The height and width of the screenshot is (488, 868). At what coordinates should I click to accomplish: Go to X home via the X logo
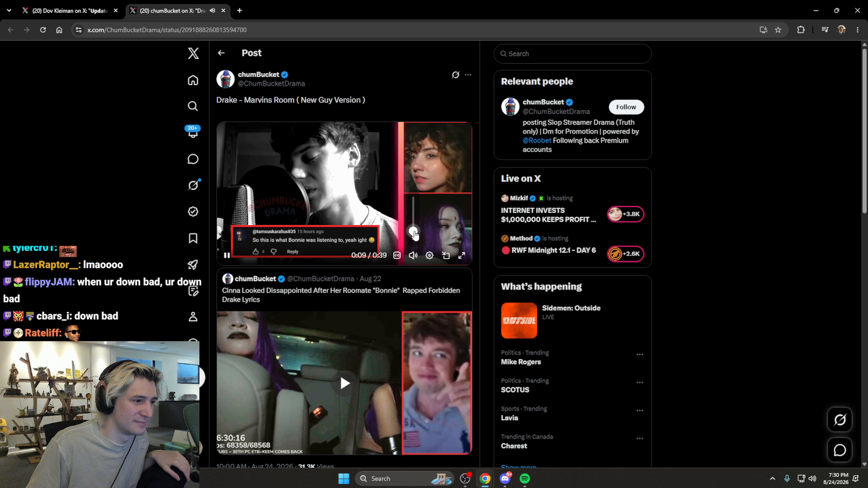click(x=193, y=53)
